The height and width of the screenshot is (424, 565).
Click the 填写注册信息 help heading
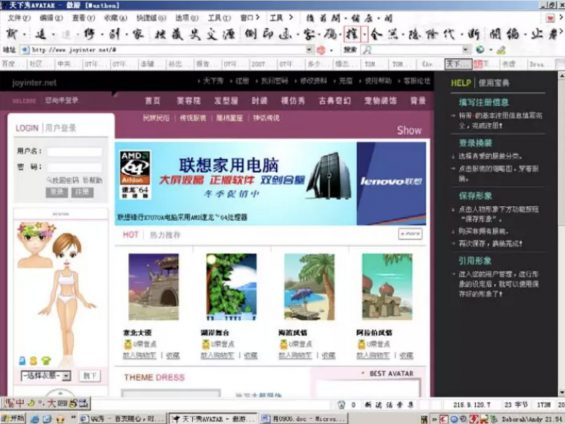[484, 102]
